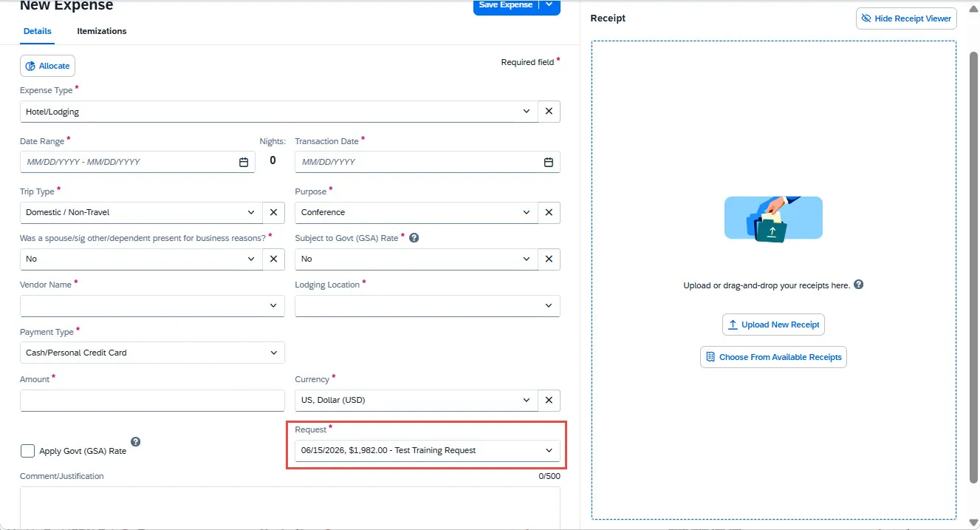Select the Details tab
The image size is (980, 530).
pyautogui.click(x=38, y=31)
